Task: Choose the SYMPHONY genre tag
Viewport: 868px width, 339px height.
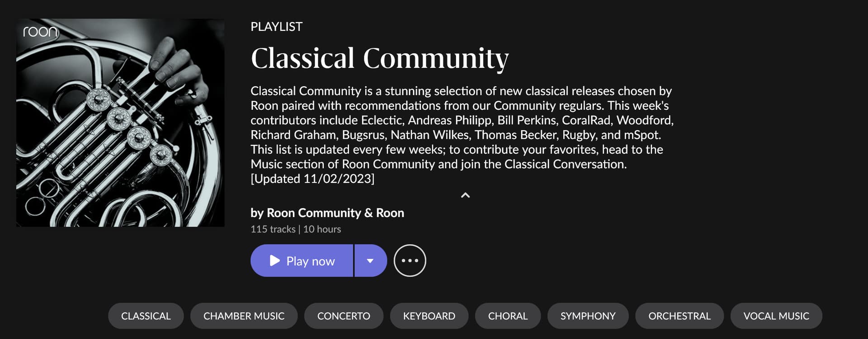Action: click(588, 316)
